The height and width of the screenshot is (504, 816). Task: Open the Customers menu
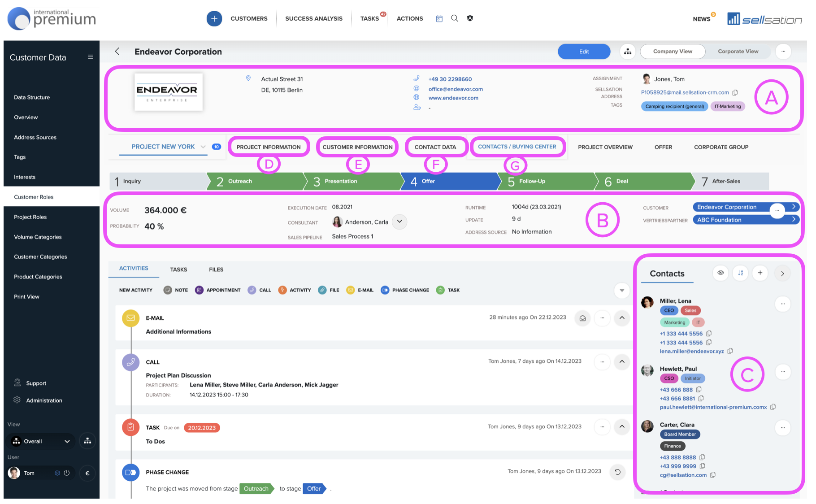(x=249, y=18)
